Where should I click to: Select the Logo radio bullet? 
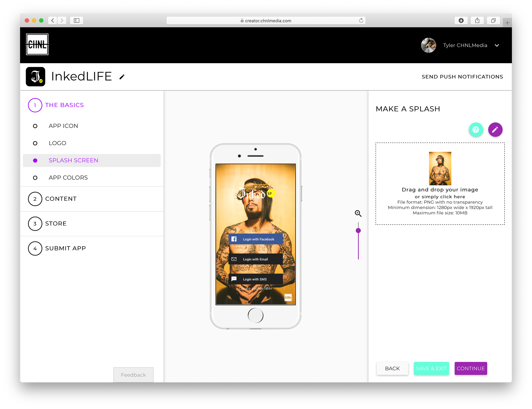[x=35, y=143]
